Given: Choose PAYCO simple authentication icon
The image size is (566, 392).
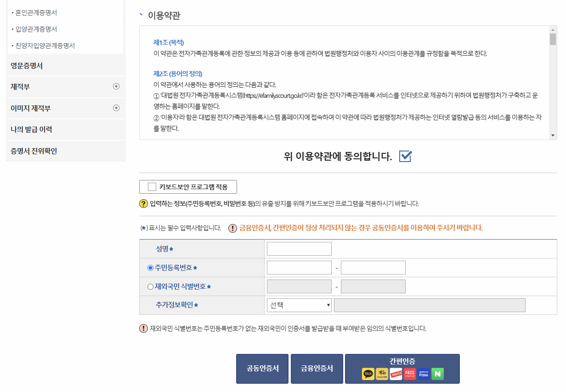Looking at the screenshot, I should pyautogui.click(x=396, y=374).
